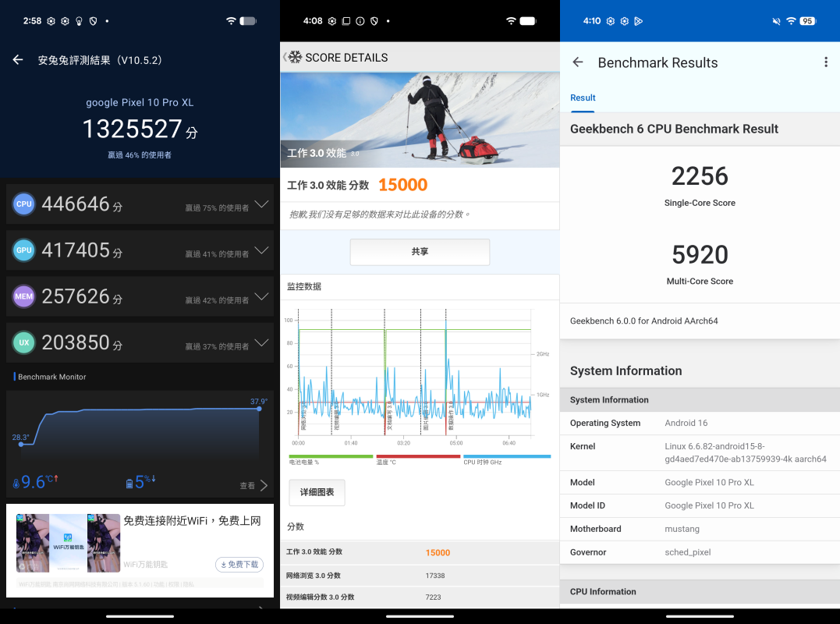Tap the 9.6°C temperature rise reading
Image resolution: width=840 pixels, height=624 pixels.
(35, 481)
